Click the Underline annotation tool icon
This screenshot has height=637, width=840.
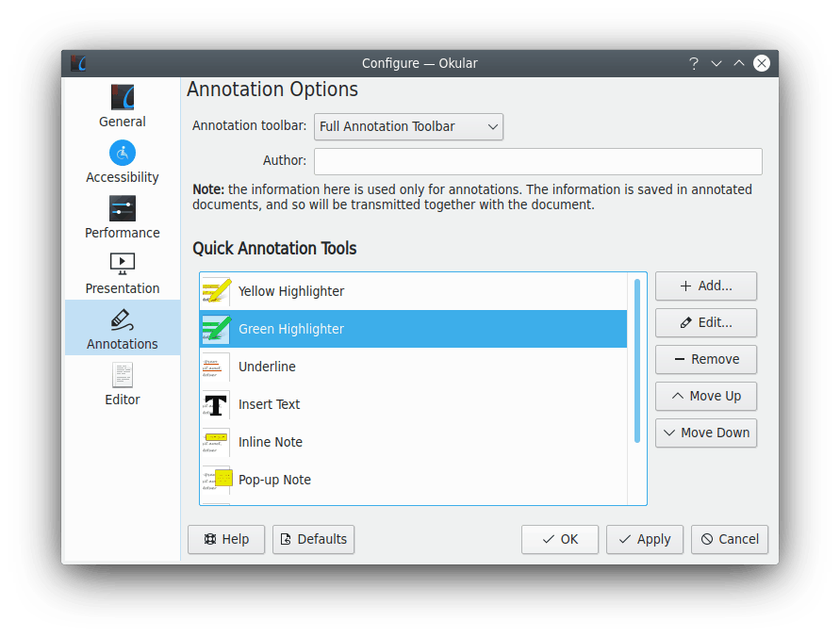tap(216, 367)
